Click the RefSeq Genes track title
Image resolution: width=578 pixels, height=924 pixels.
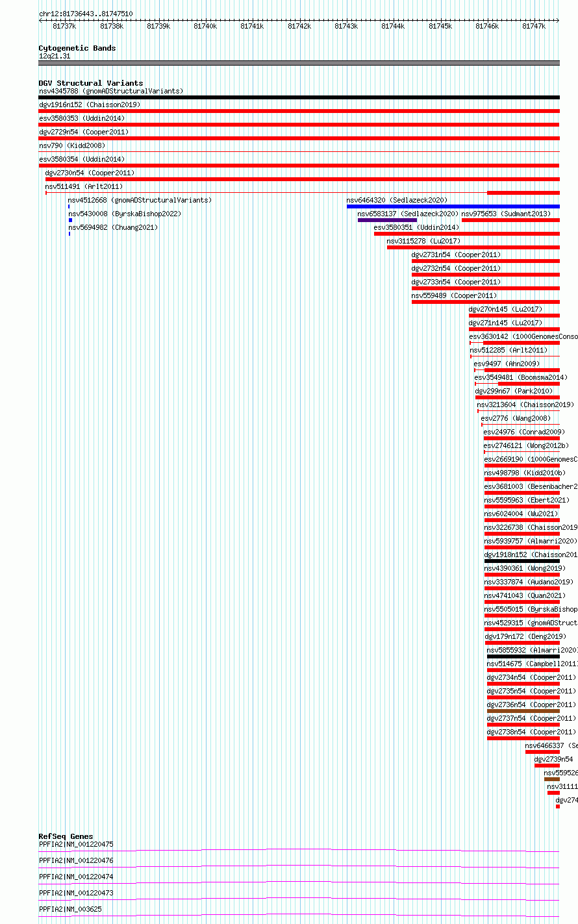[x=66, y=836]
